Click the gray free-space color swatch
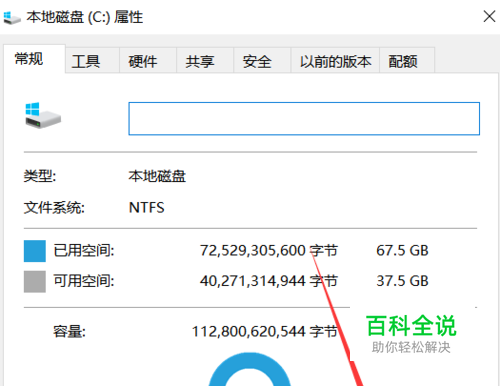500x386 pixels. click(35, 282)
